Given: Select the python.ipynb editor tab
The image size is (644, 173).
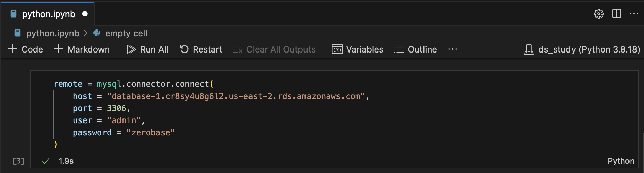Looking at the screenshot, I should point(49,14).
